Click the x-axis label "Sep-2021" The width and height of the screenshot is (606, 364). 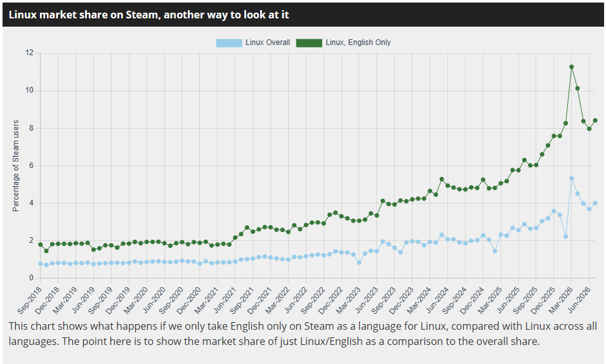click(x=242, y=300)
